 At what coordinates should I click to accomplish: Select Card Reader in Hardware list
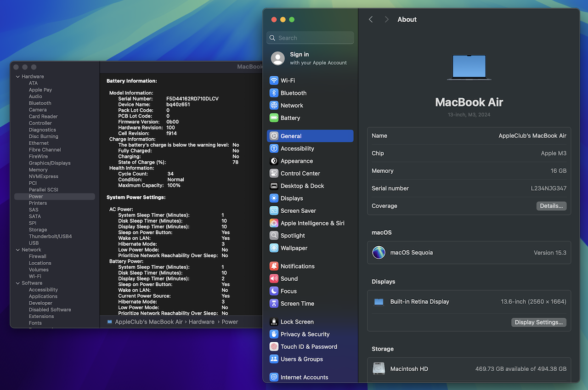(x=43, y=117)
